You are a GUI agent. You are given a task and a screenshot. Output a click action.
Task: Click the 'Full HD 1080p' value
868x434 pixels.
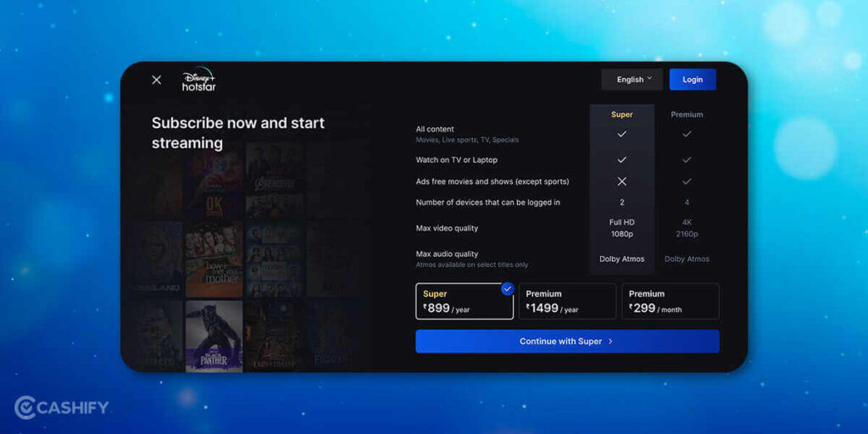pos(621,228)
